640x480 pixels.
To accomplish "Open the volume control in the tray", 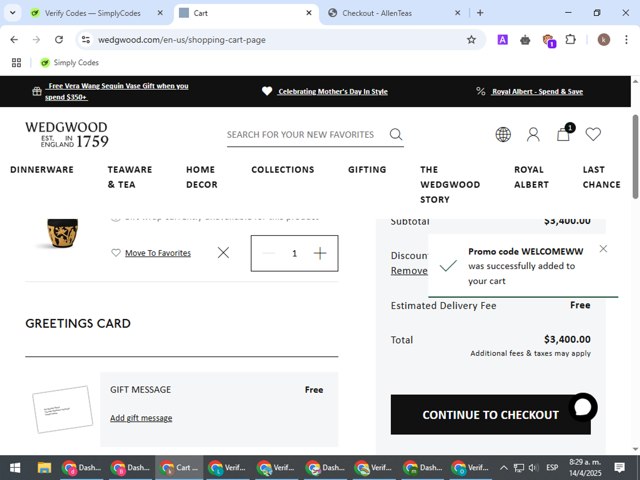I will 533,468.
